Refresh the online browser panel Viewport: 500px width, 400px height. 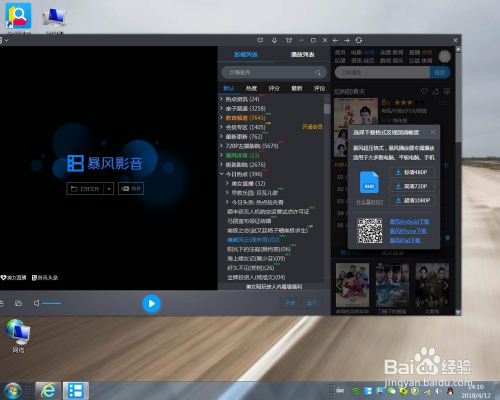[359, 40]
